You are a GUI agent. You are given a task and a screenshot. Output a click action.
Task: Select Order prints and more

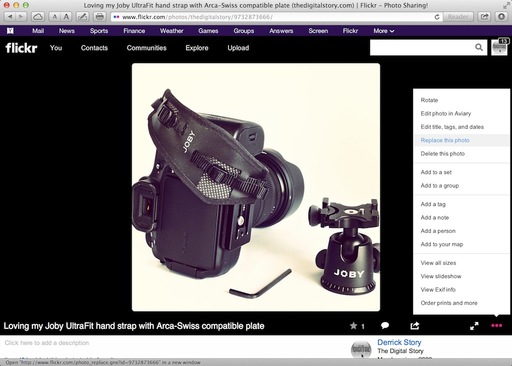point(449,303)
